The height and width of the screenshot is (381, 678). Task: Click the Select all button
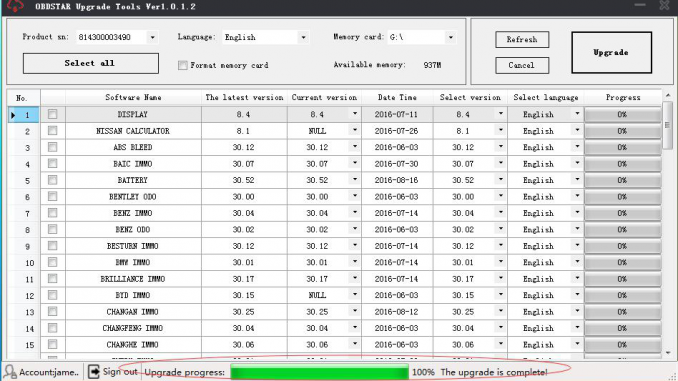[x=90, y=63]
